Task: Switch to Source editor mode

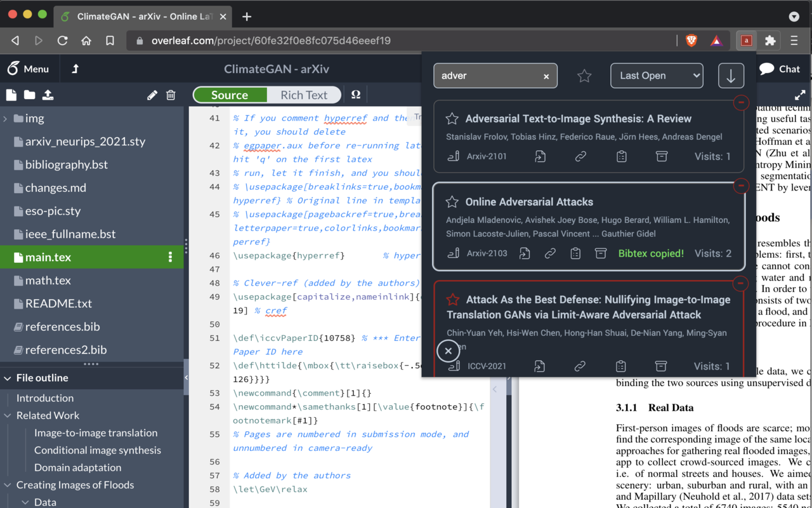Action: click(230, 95)
